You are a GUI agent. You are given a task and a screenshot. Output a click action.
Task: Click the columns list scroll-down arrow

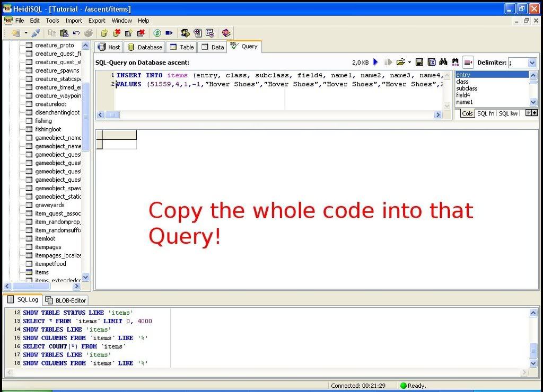coord(533,102)
